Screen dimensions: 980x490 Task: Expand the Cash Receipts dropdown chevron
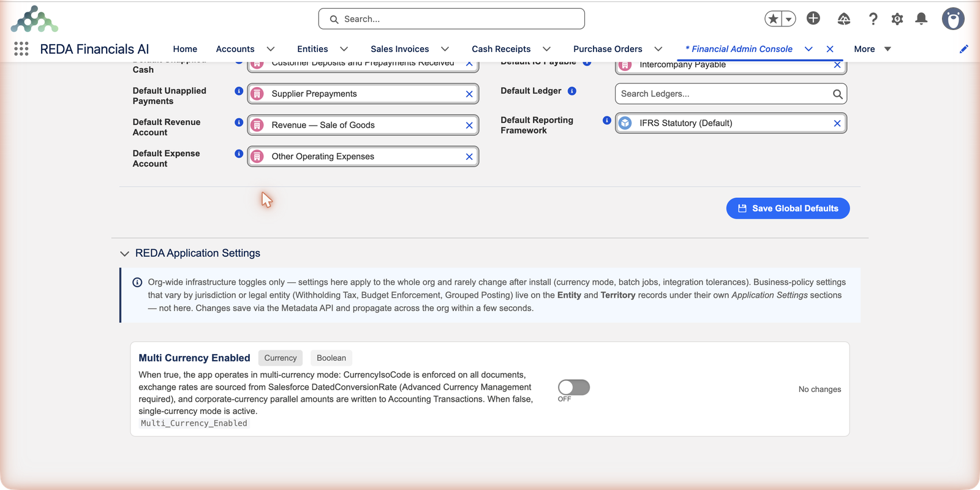(x=547, y=49)
